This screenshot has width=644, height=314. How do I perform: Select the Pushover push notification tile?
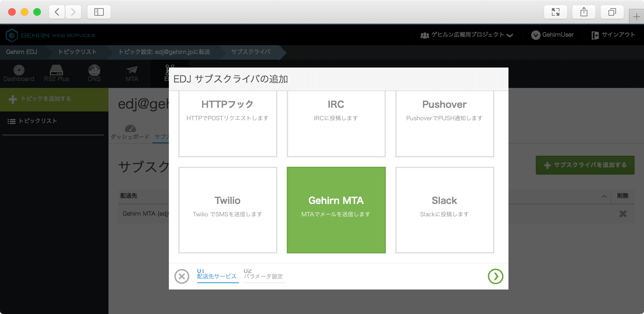point(444,124)
